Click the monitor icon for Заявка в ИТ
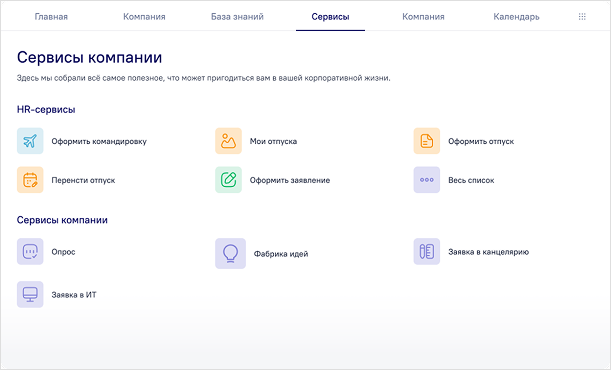The width and height of the screenshot is (611, 370). pos(30,294)
